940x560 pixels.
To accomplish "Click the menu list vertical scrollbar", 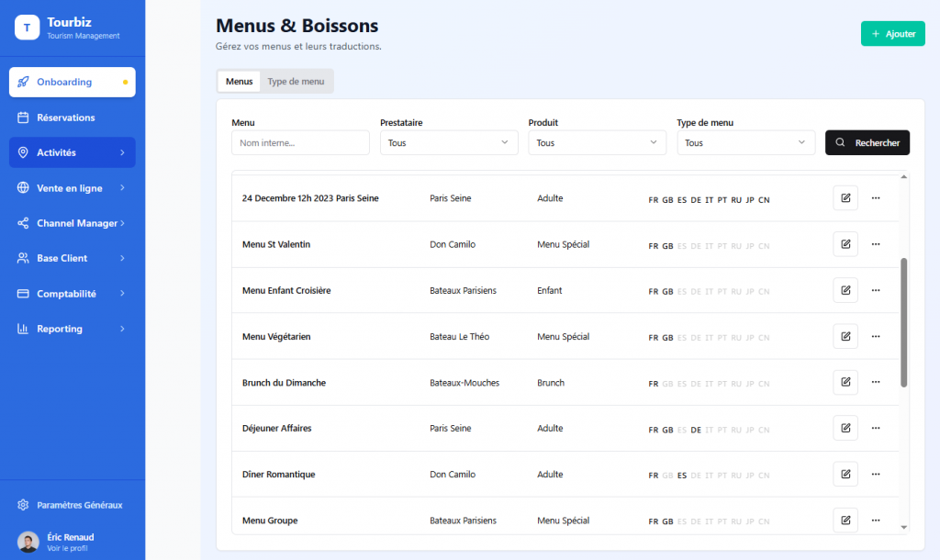I will pyautogui.click(x=903, y=321).
